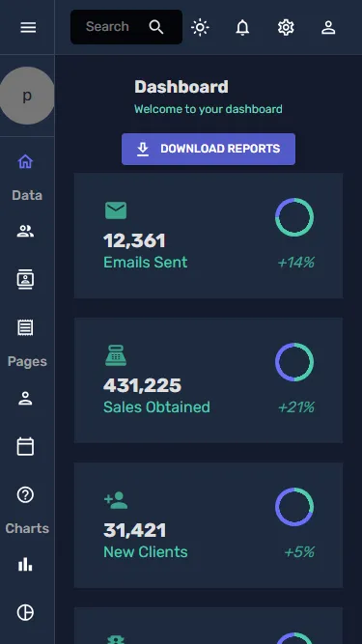Click the envelope icon on Emails Sent card
Image resolution: width=362 pixels, height=644 pixels.
[x=116, y=210]
